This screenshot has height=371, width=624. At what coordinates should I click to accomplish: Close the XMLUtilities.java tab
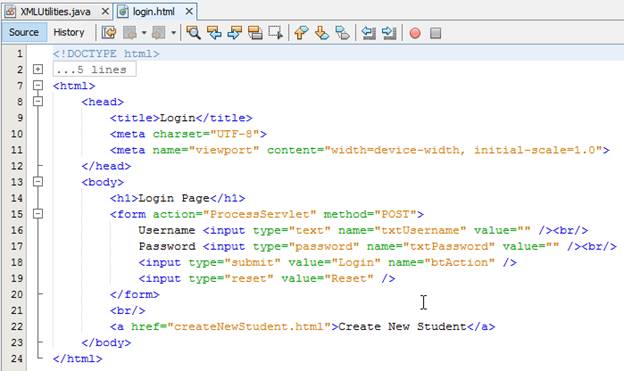click(x=105, y=12)
